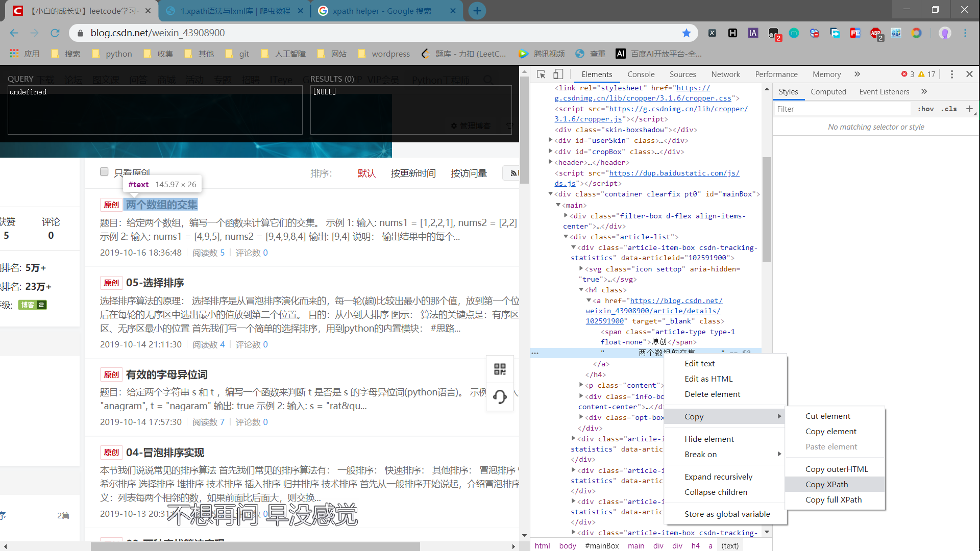Toggle device toolbar icon in DevTools
The image size is (980, 551).
coord(558,74)
